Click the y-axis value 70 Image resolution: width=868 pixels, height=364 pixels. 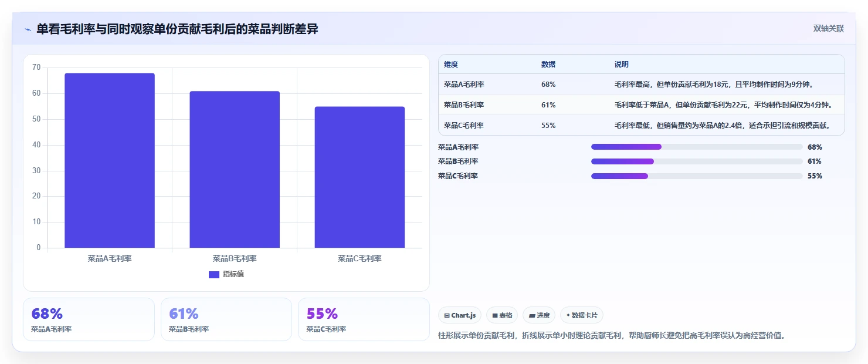36,68
